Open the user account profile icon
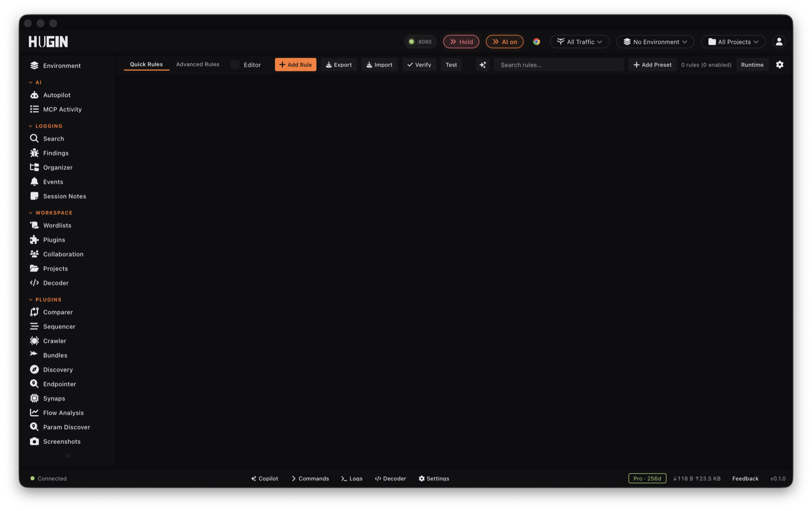This screenshot has height=511, width=812. click(x=779, y=42)
